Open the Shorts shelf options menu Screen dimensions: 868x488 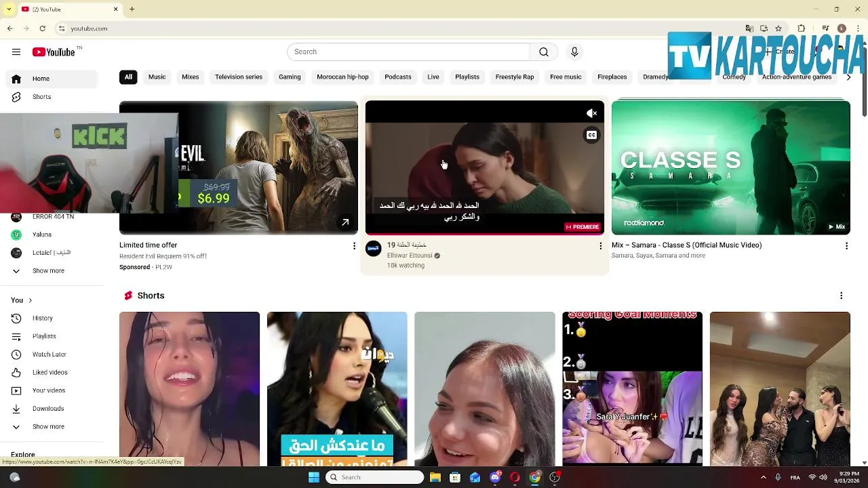coord(841,296)
